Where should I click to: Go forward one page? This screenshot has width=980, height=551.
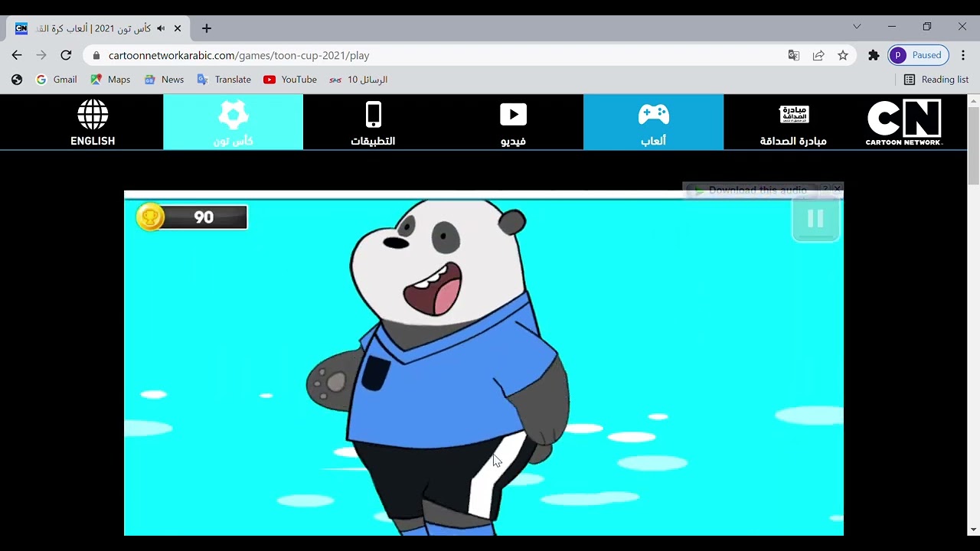pyautogui.click(x=41, y=55)
